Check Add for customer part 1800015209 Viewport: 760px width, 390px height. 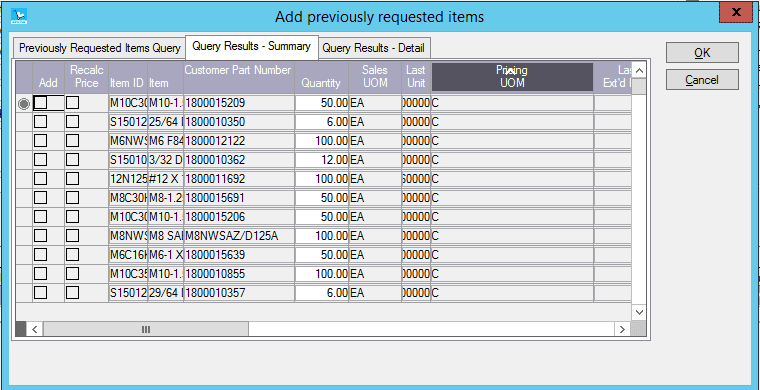41,103
